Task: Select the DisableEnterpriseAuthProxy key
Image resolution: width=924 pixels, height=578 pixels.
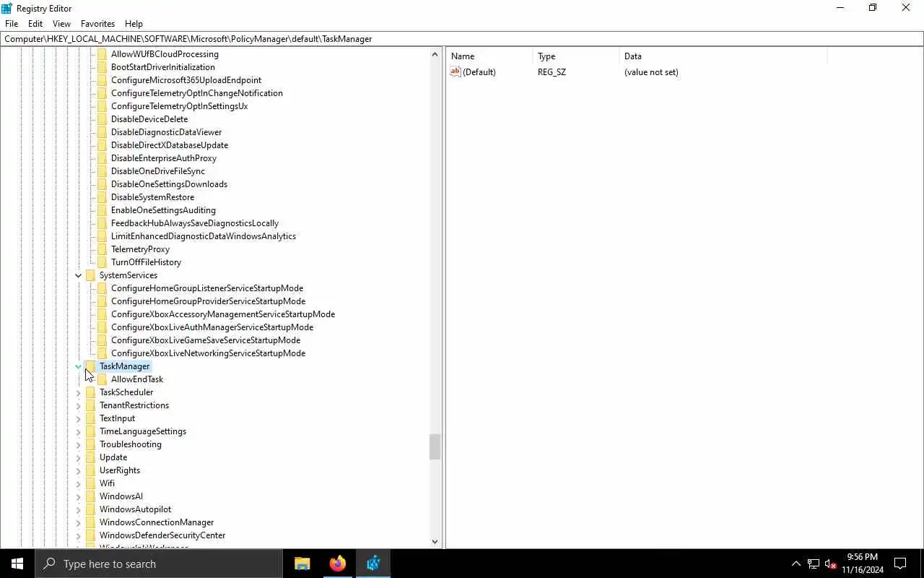Action: 164,158
